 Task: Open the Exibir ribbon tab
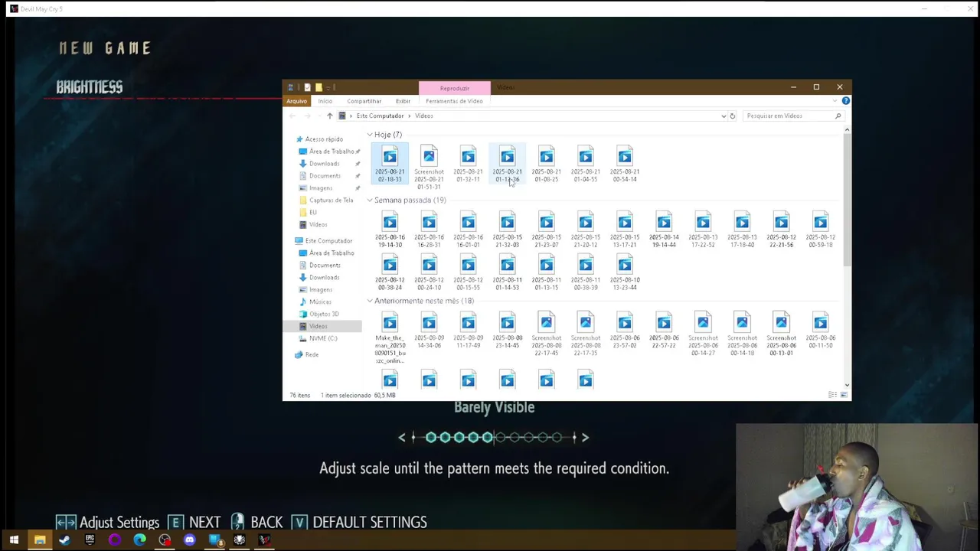click(x=403, y=101)
